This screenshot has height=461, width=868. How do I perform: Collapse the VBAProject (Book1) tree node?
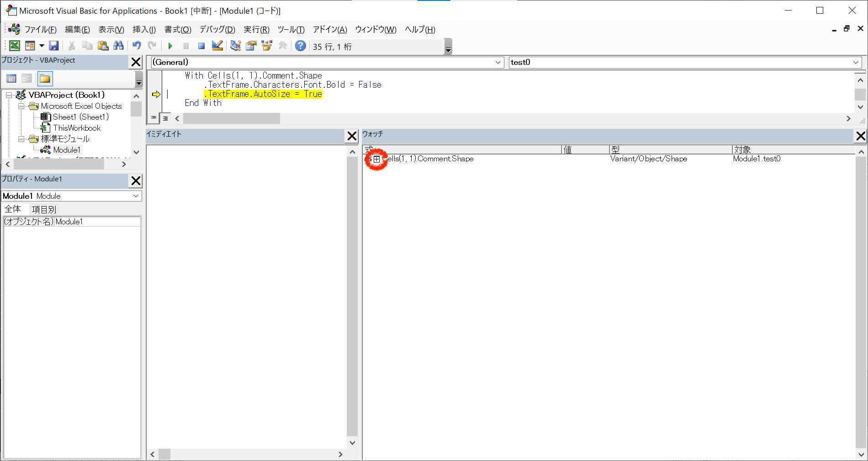pos(9,95)
